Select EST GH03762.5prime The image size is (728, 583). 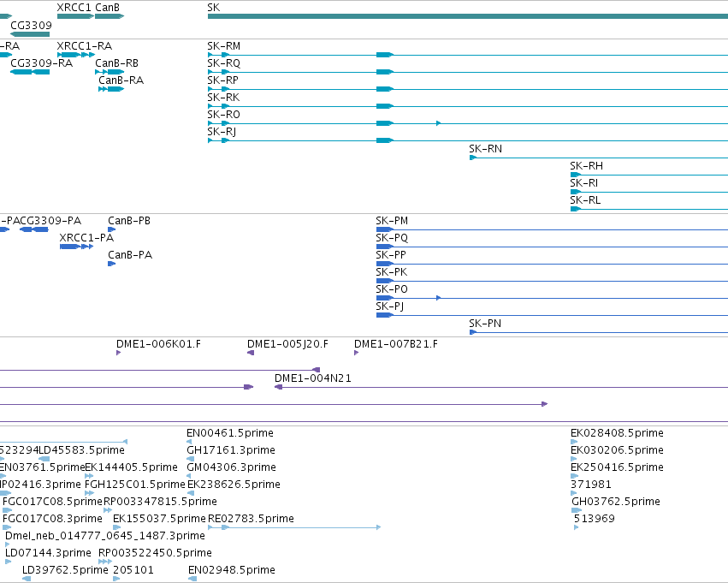point(577,510)
